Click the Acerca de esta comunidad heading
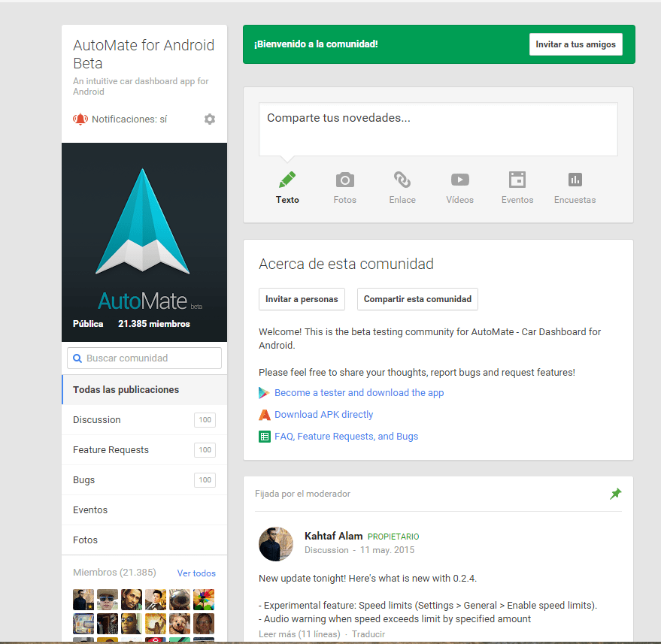 tap(346, 264)
